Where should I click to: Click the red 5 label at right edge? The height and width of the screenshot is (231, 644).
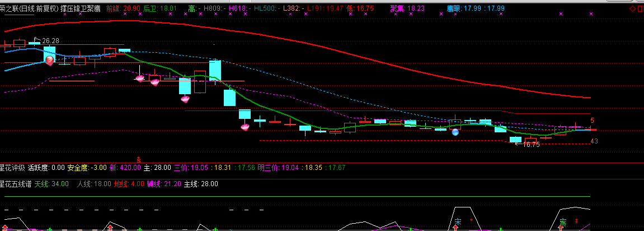[x=592, y=121]
